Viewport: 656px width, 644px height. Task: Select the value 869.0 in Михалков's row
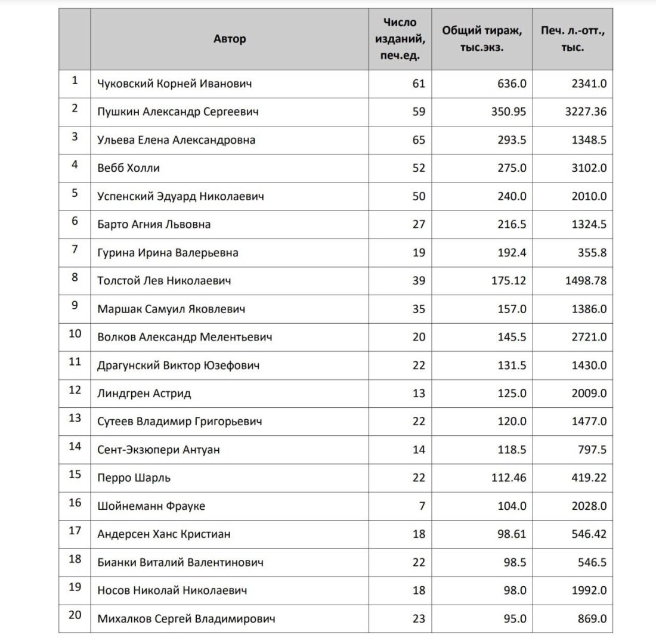(x=592, y=618)
